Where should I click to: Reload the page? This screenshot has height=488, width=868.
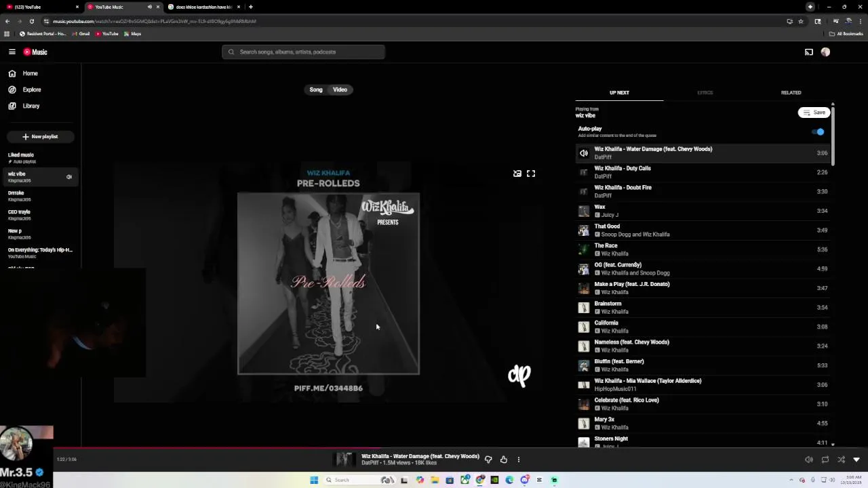31,21
